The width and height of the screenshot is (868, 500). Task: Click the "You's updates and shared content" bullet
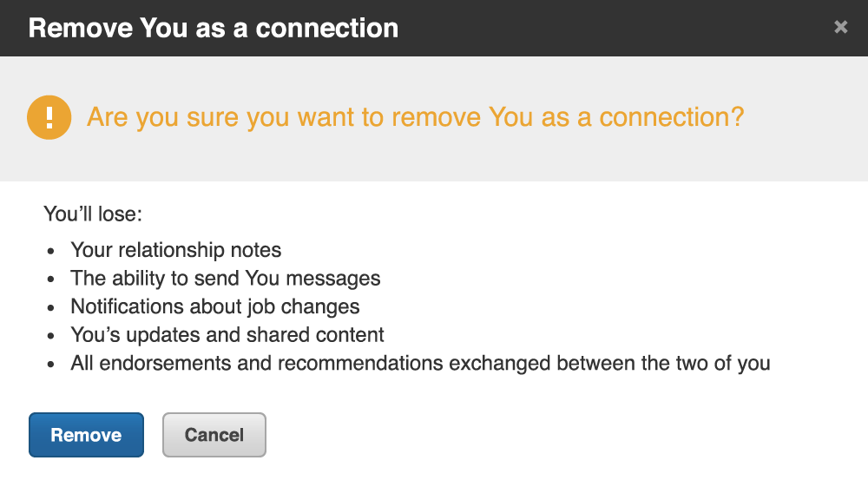[x=227, y=334]
